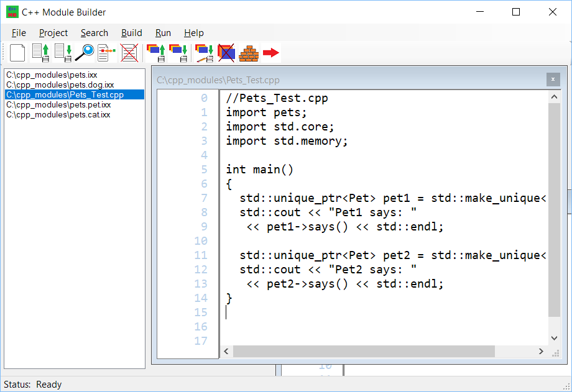The width and height of the screenshot is (572, 392).
Task: Open the File menu
Action: [19, 33]
